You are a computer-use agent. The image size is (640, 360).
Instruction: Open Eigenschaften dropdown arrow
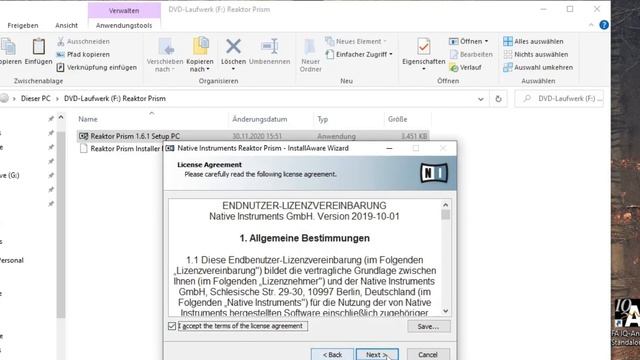point(423,69)
